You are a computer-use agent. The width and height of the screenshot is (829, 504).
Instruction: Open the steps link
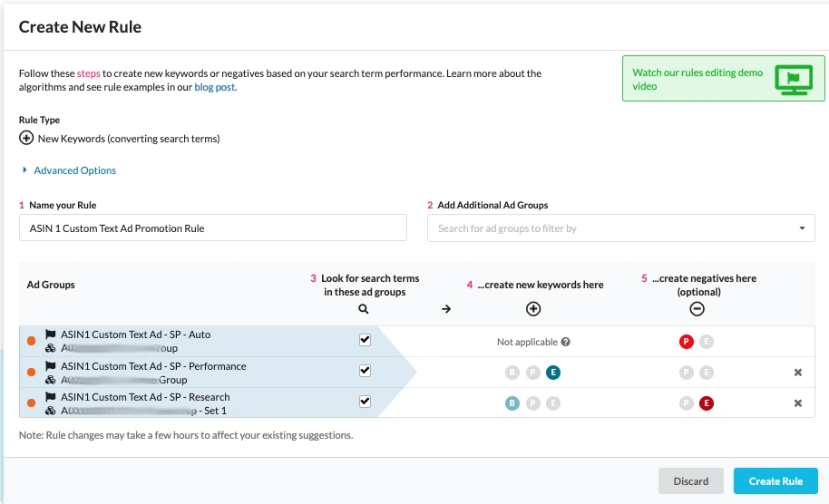pos(88,73)
